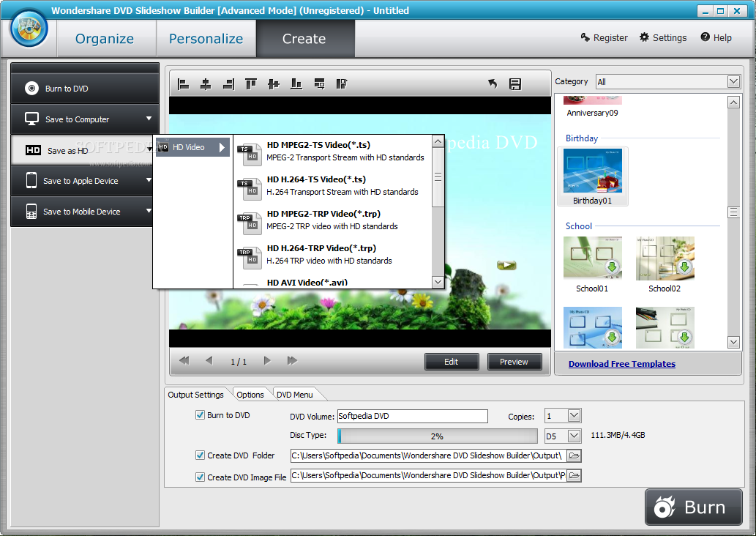
Task: Click the save template disk icon
Action: [515, 84]
